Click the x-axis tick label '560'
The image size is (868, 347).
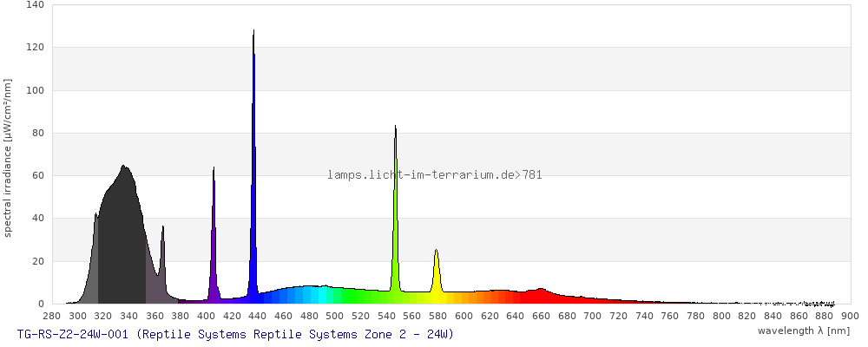(x=412, y=316)
